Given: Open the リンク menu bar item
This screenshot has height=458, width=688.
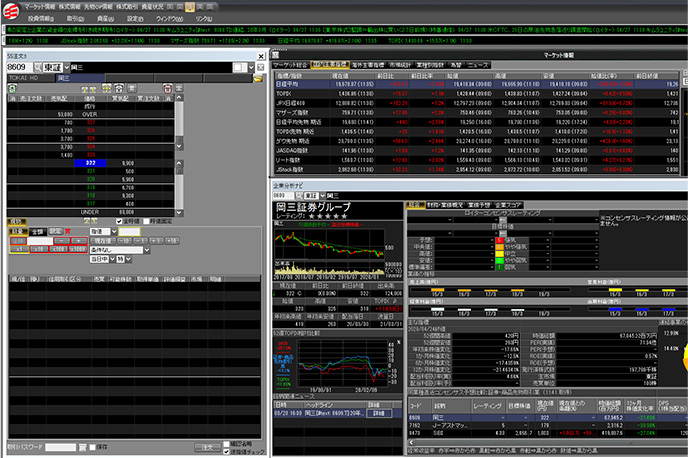Looking at the screenshot, I should (x=204, y=18).
